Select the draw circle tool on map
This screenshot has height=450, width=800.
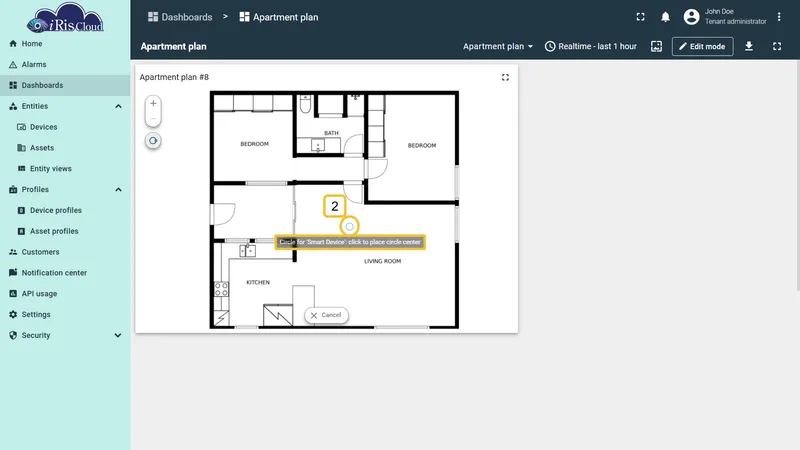(x=153, y=141)
